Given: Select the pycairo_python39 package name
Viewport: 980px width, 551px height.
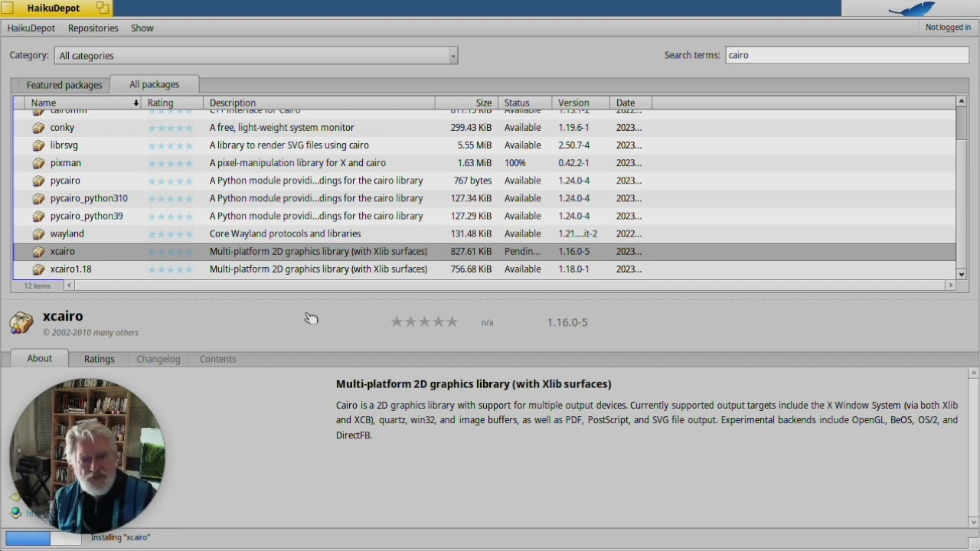Looking at the screenshot, I should click(x=87, y=216).
